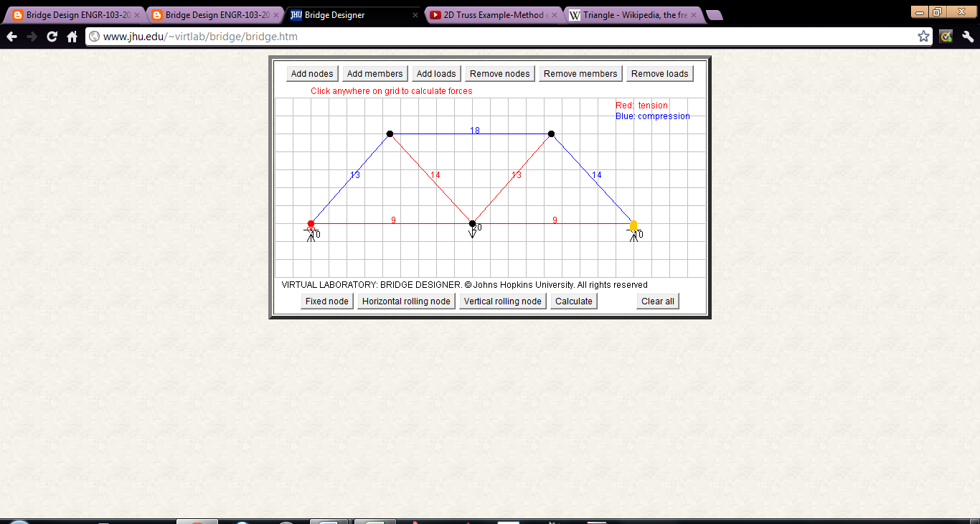Click the Fixed node button
Viewport: 980px width, 524px height.
[x=327, y=301]
